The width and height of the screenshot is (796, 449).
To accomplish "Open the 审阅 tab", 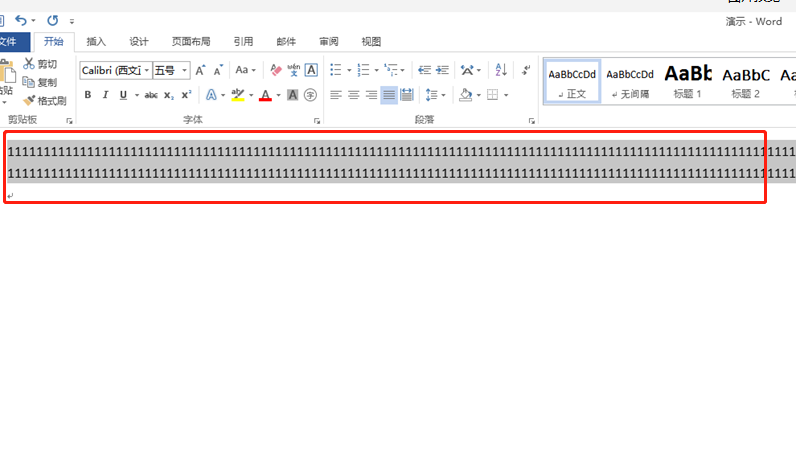I will coord(328,42).
